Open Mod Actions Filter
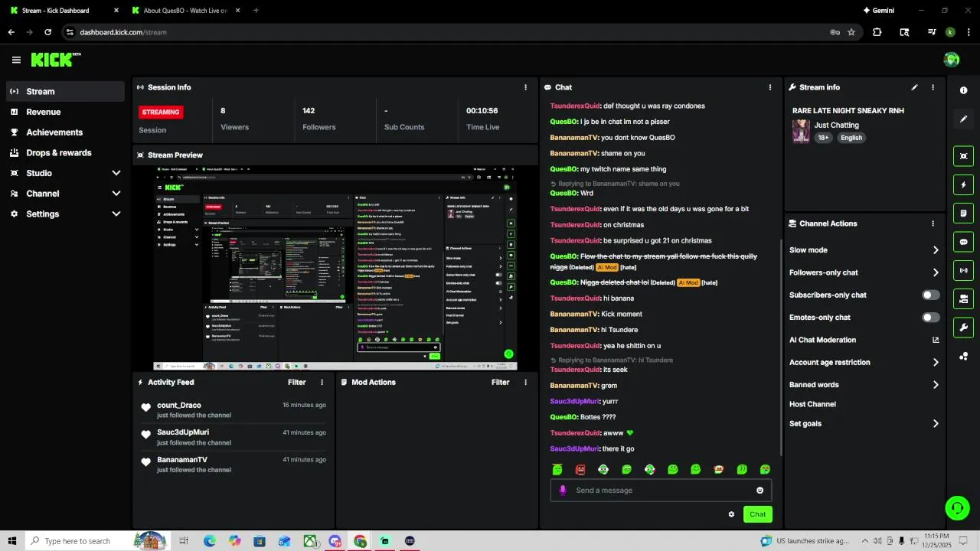This screenshot has height=551, width=980. point(501,383)
